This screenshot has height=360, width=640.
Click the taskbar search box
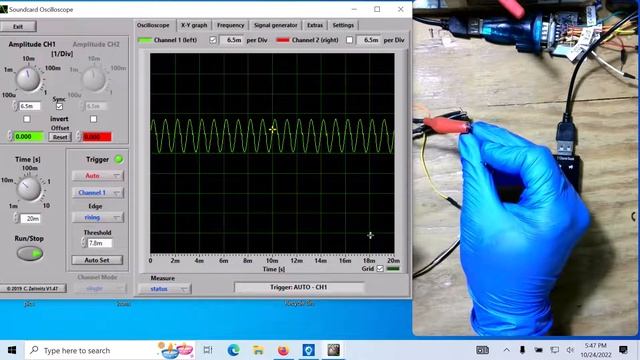[x=110, y=350]
